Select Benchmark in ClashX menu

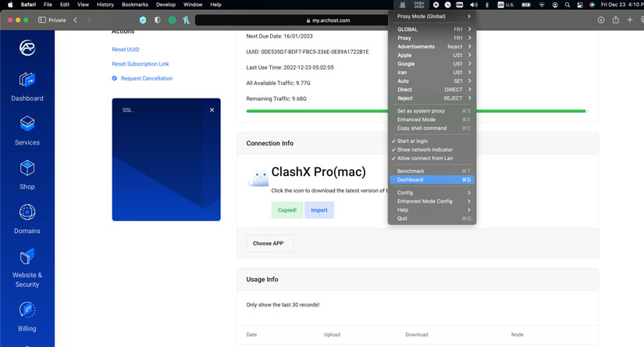[432, 171]
